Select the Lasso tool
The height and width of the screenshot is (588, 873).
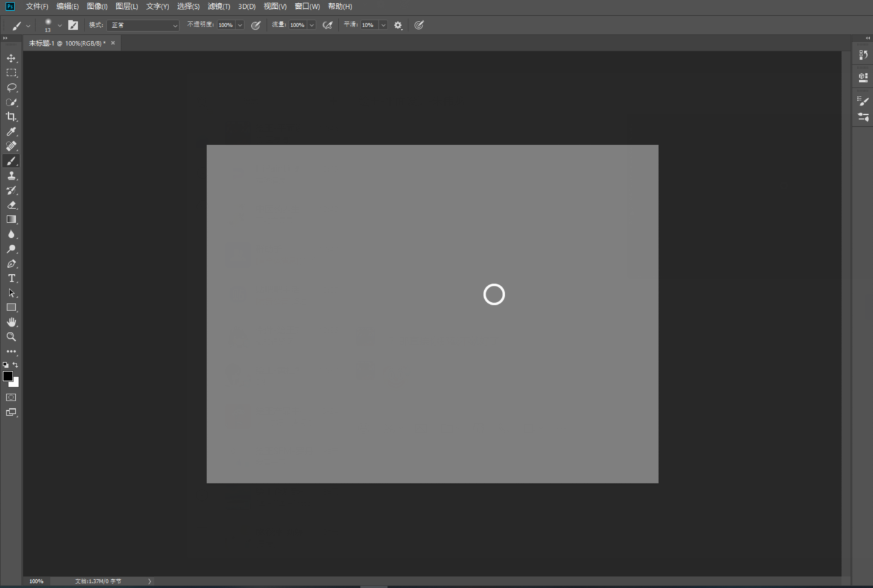[x=11, y=88]
